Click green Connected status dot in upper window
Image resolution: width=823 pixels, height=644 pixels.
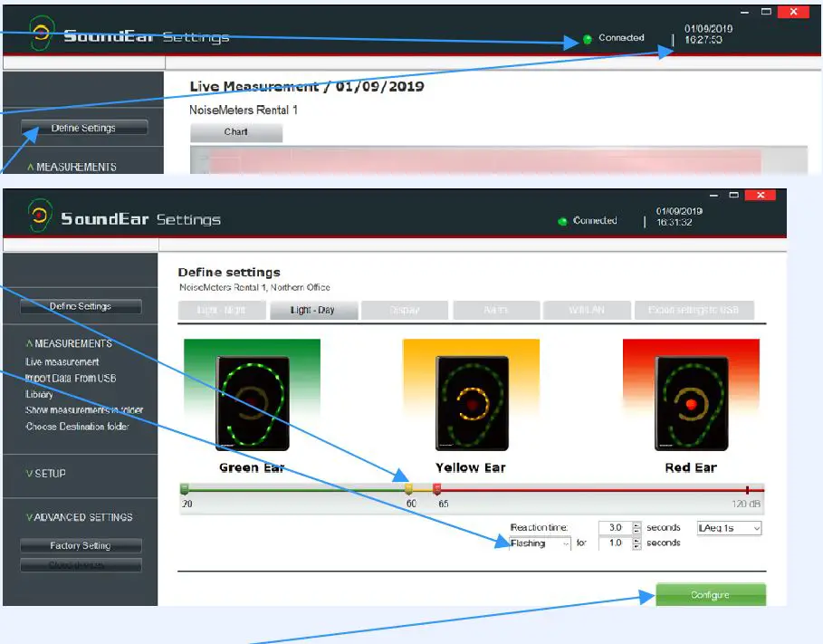[588, 39]
